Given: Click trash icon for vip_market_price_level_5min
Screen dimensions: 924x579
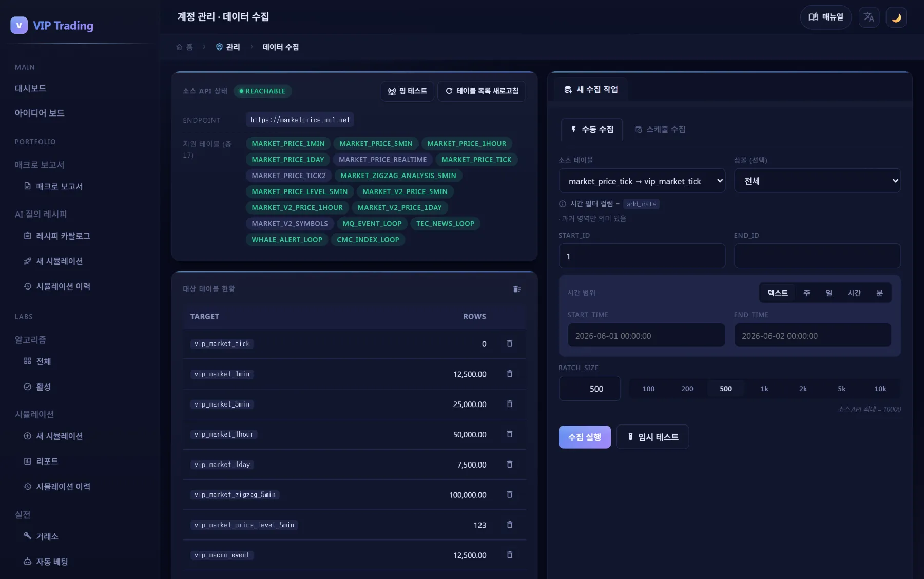Looking at the screenshot, I should [510, 525].
